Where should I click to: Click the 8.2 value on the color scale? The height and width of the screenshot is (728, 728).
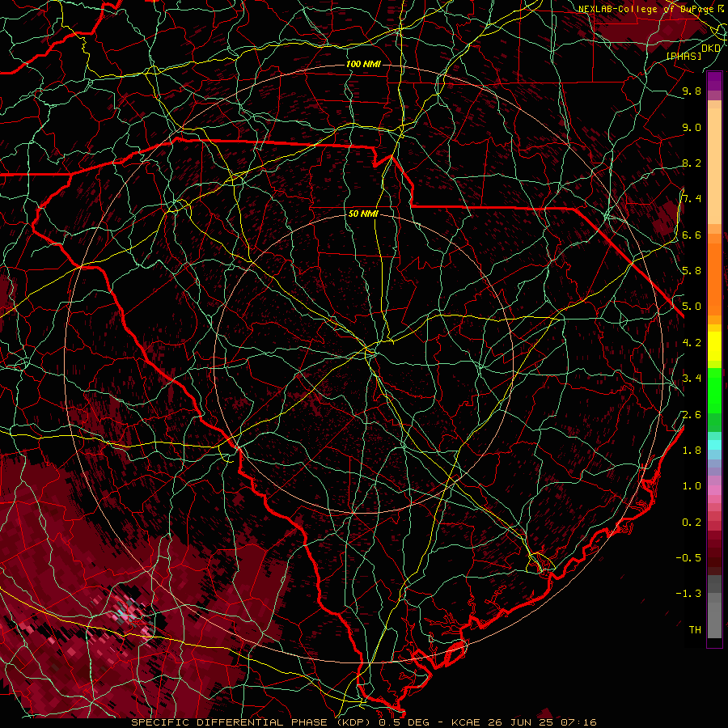(x=692, y=163)
